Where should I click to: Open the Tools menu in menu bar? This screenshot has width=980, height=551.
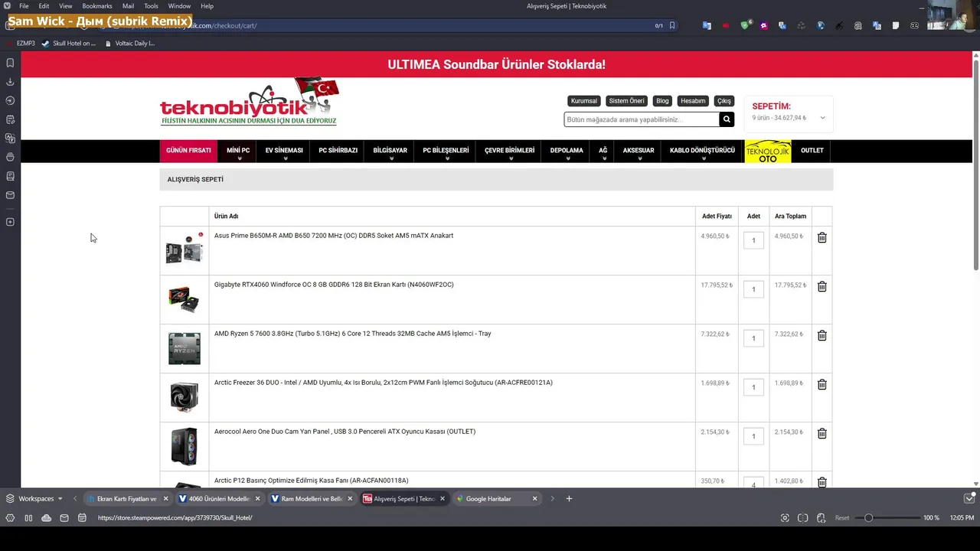151,6
